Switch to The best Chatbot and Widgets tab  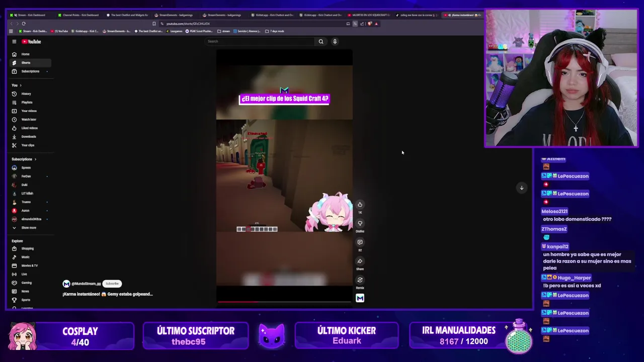point(128,15)
